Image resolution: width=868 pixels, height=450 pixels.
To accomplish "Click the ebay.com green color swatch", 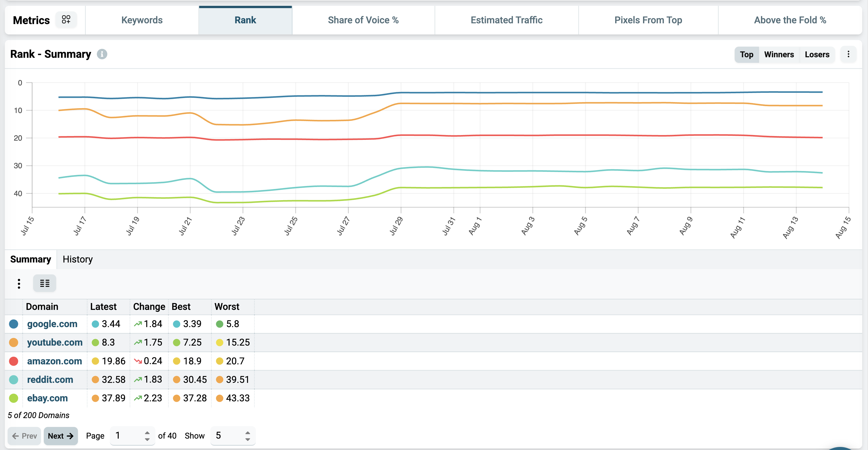I will tap(13, 398).
